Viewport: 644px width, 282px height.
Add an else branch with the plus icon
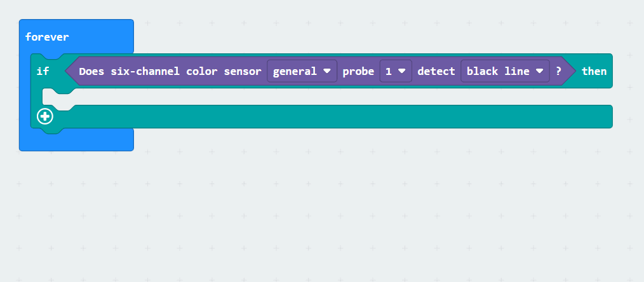[x=44, y=117]
